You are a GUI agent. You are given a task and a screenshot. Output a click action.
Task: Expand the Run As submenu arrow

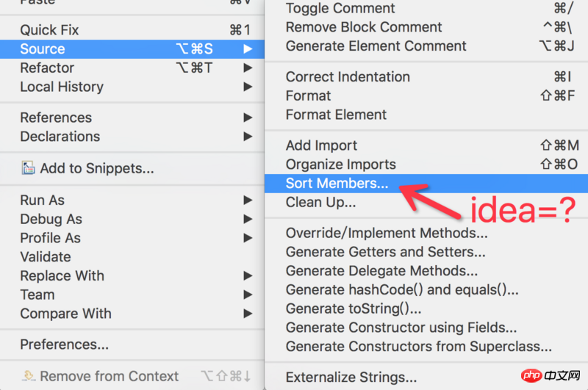tap(248, 200)
